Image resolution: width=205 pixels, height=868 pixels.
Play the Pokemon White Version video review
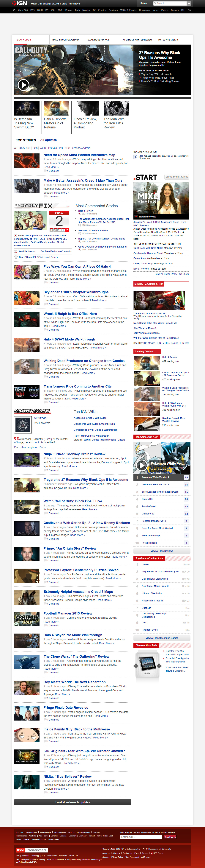tap(141, 465)
